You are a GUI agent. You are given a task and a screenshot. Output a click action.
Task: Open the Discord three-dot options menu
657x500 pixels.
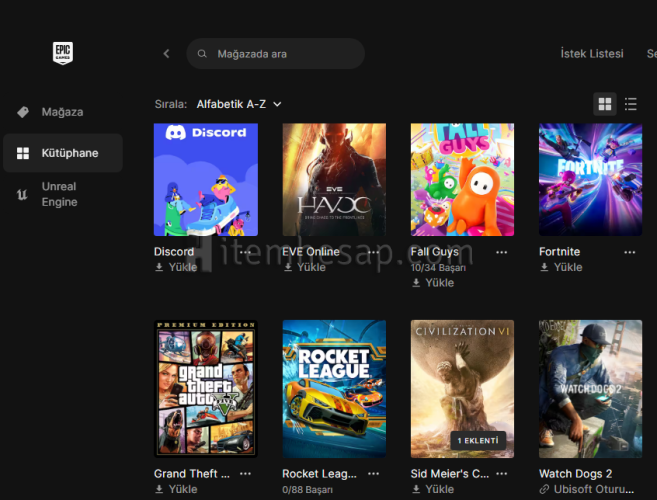coord(245,252)
